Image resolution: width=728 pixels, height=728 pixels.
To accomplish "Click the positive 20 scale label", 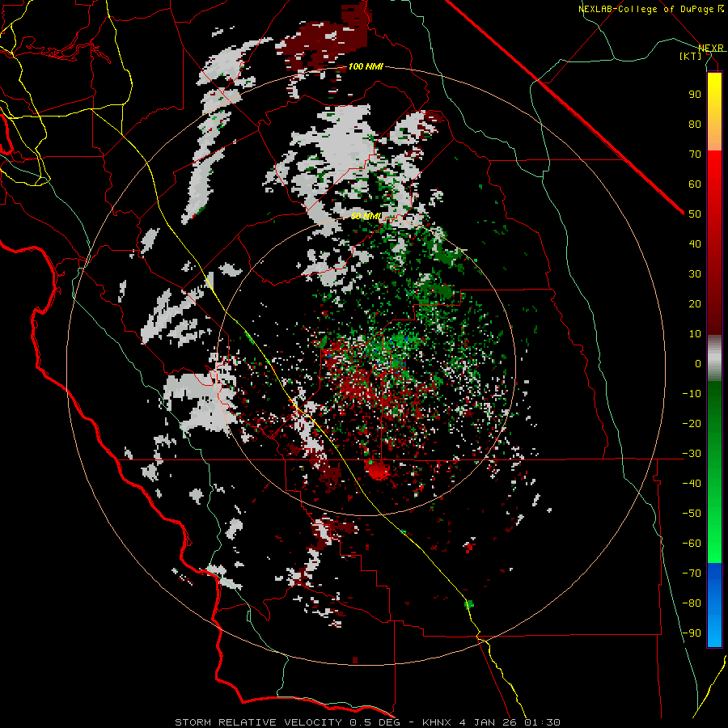I will [695, 303].
